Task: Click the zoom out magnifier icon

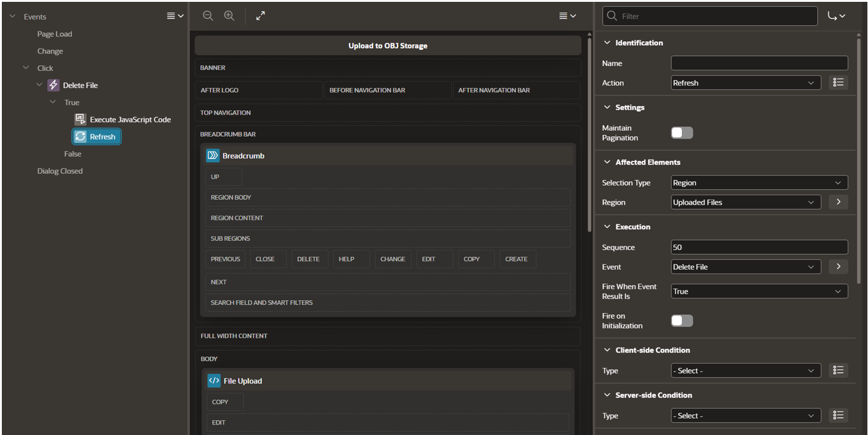Action: 208,16
